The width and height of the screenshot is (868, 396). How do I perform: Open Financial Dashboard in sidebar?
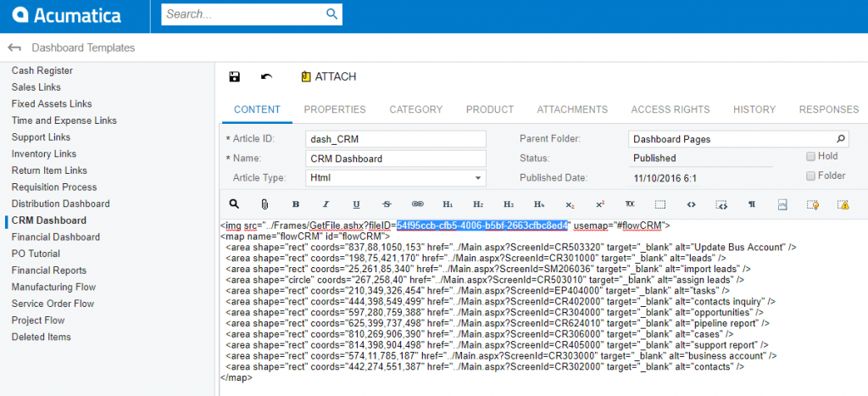pos(55,237)
